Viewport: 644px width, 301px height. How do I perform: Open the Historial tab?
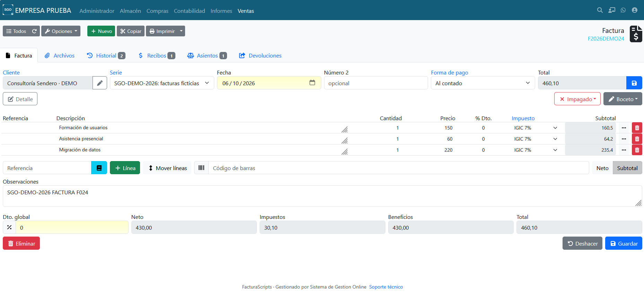click(x=106, y=55)
